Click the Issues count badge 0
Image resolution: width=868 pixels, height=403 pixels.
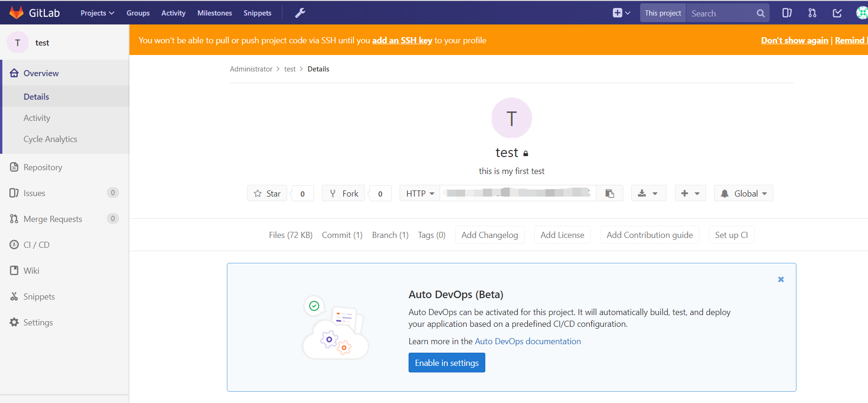113,193
